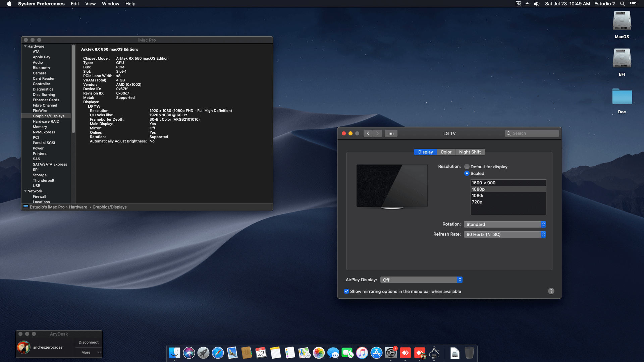
Task: Choose 1080i resolution
Action: tap(508, 195)
